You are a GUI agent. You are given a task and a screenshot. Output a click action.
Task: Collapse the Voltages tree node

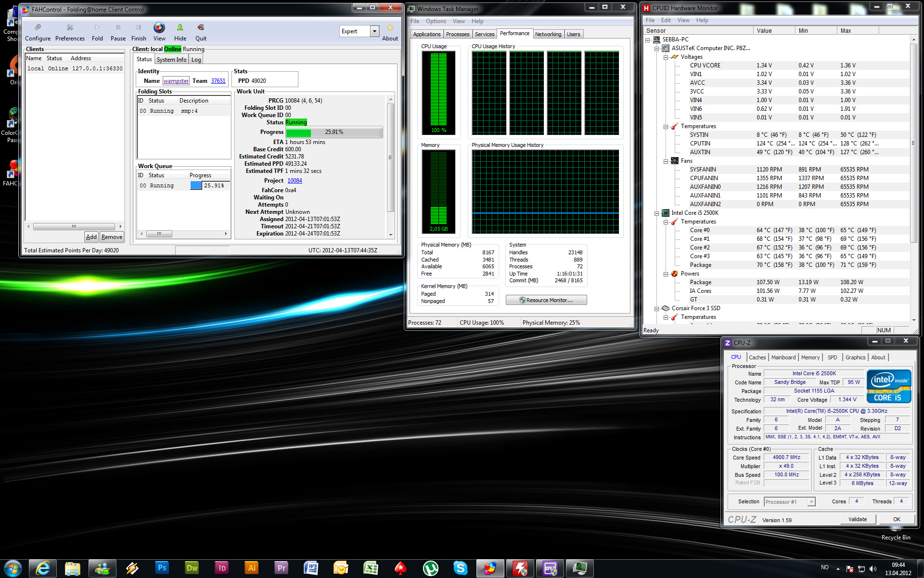click(666, 57)
